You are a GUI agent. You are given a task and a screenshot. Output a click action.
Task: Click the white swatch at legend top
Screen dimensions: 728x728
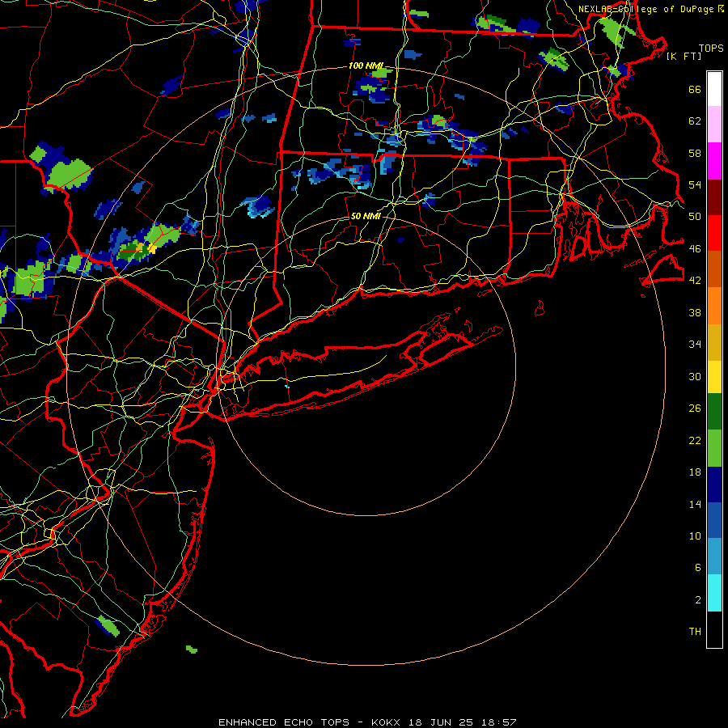click(714, 89)
